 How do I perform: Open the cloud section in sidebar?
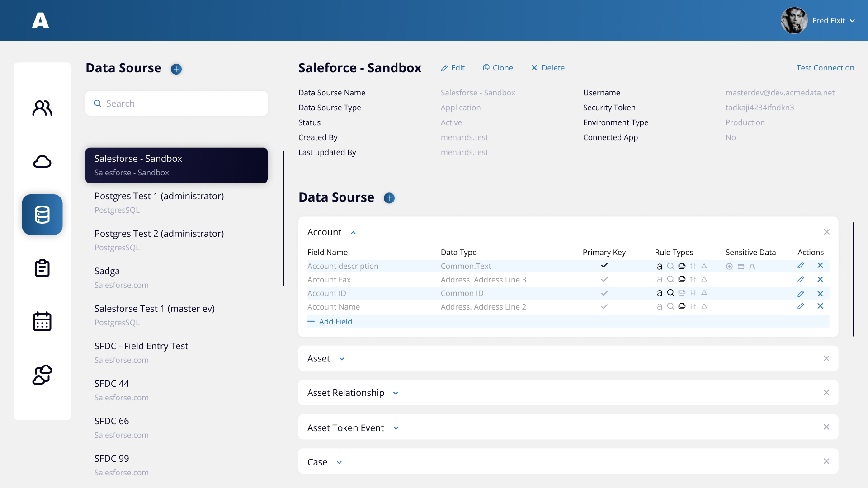coord(42,161)
